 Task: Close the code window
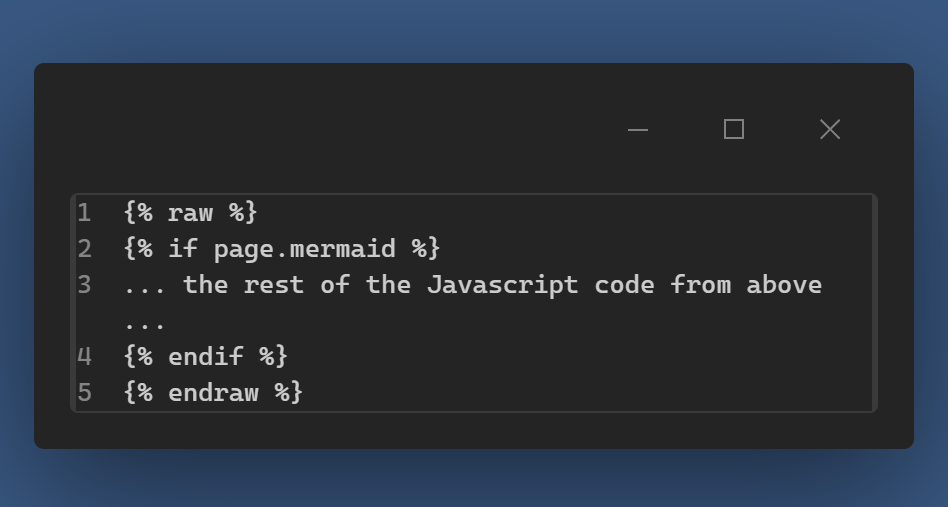click(830, 129)
